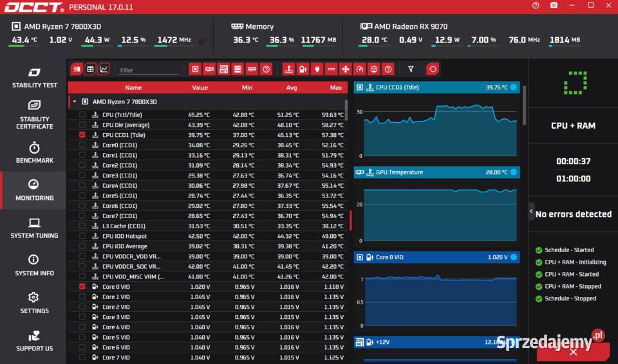Screen dimensions: 618x364
Task: Toggle the GPU sensor filter icon
Action: (209, 69)
